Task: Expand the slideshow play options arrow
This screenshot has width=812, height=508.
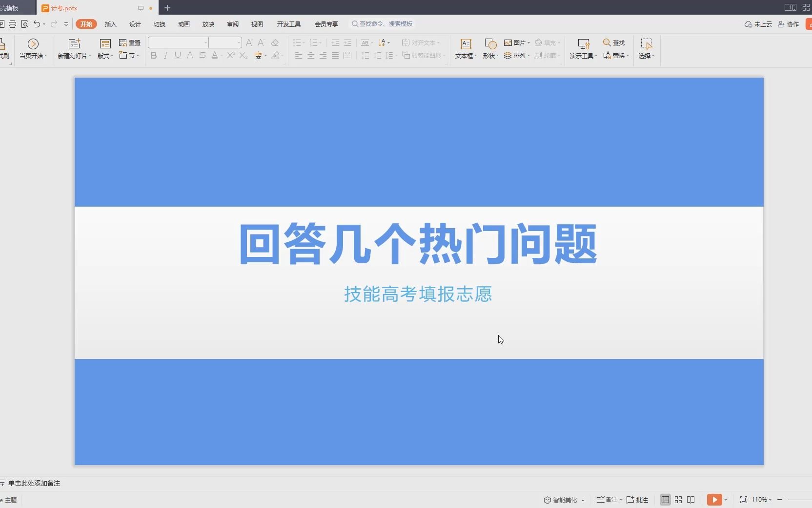Action: [726, 500]
